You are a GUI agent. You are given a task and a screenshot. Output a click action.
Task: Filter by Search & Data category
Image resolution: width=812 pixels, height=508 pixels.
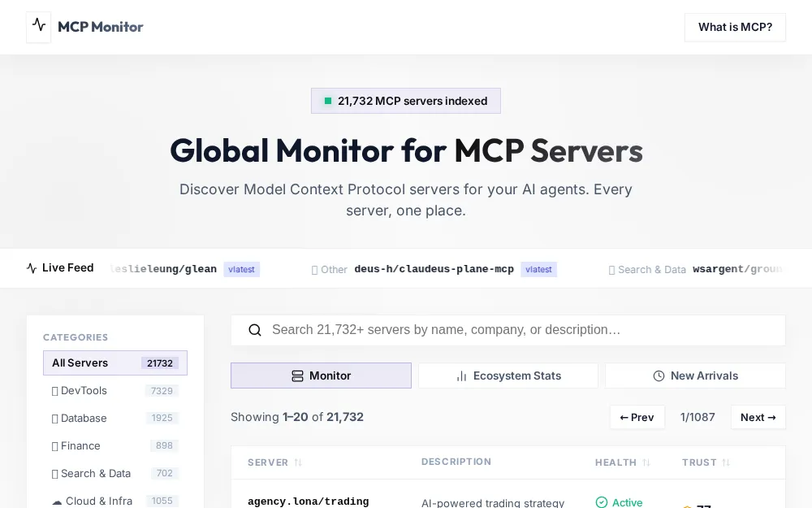click(115, 473)
